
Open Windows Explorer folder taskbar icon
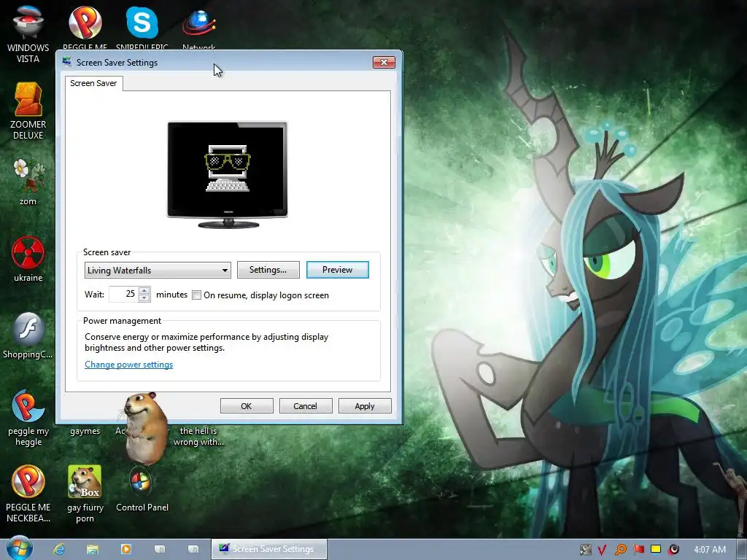93,549
